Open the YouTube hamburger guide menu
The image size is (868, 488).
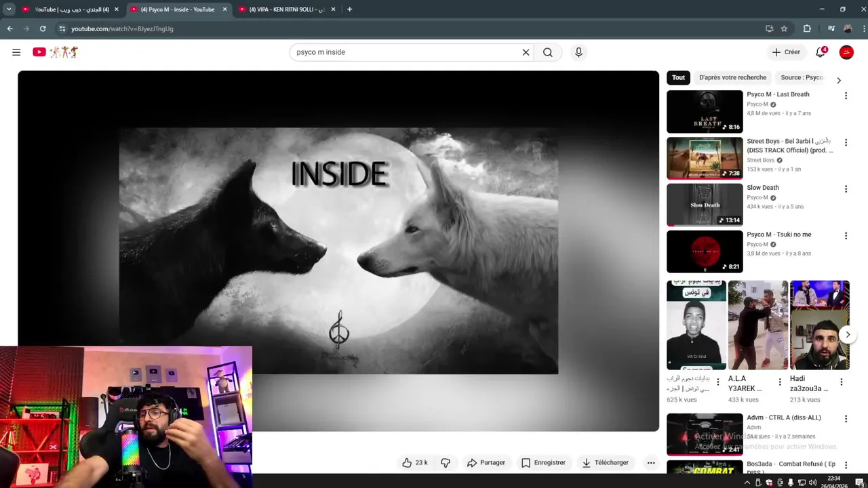coord(16,52)
